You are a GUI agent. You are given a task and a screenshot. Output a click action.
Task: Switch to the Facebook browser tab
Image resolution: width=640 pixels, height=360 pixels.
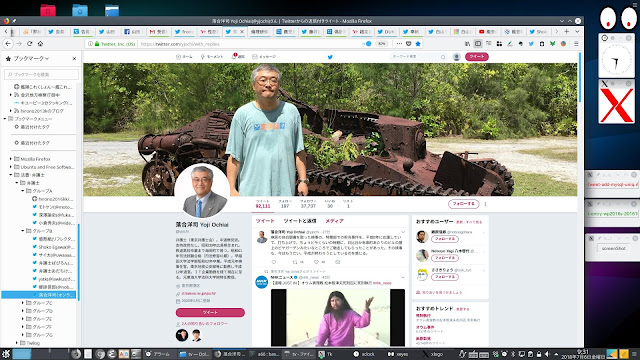pyautogui.click(x=133, y=31)
